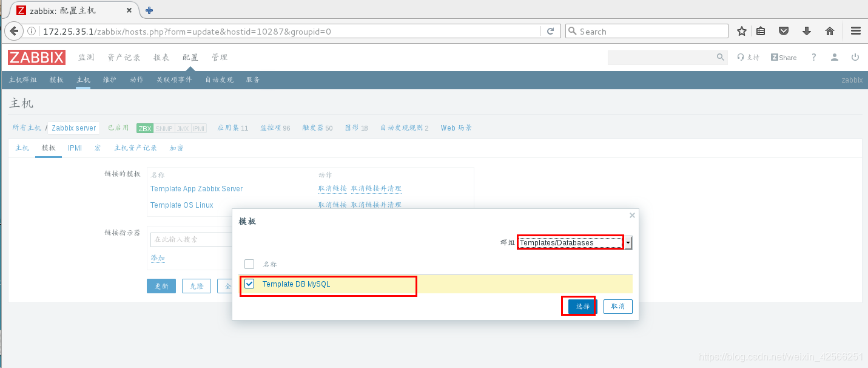
Task: Switch to the IPMI form tab
Action: [x=75, y=148]
